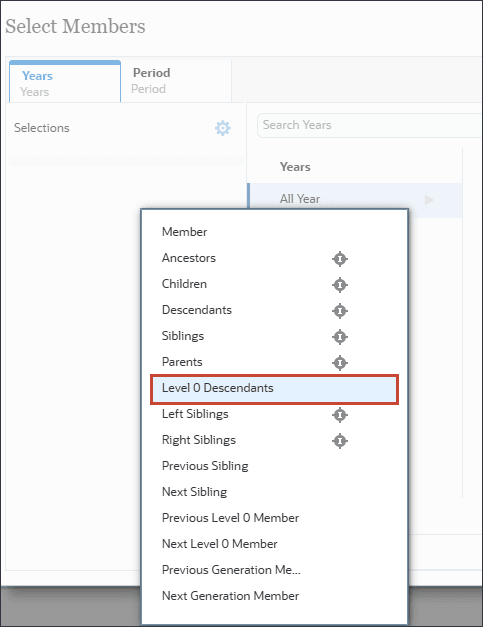Viewport: 483px width, 627px height.
Task: Click the inclusive icon beside Ancestors
Action: click(340, 259)
